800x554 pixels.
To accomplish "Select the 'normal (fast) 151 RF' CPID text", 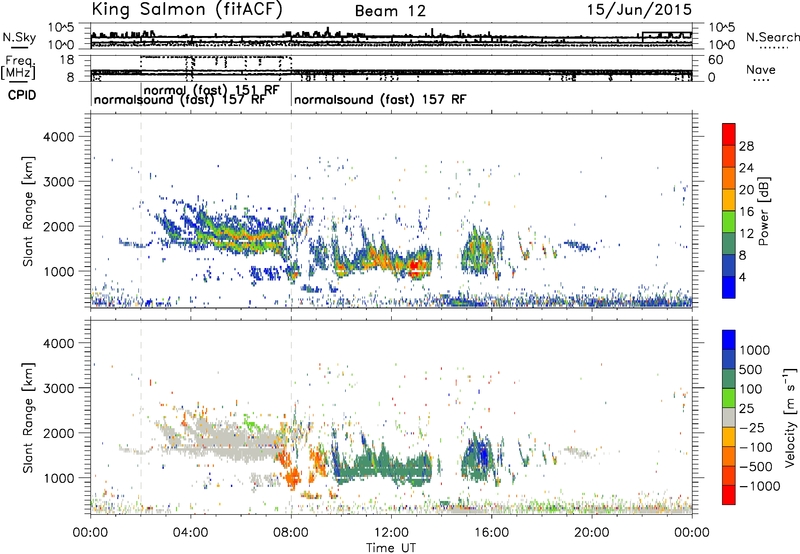I will (212, 90).
